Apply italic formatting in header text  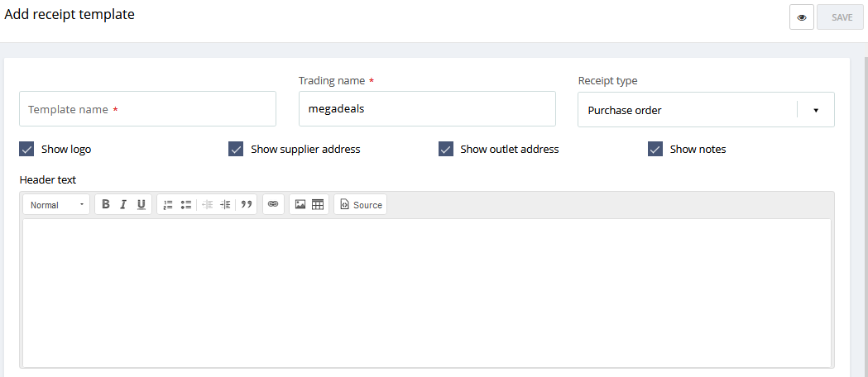pyautogui.click(x=123, y=204)
